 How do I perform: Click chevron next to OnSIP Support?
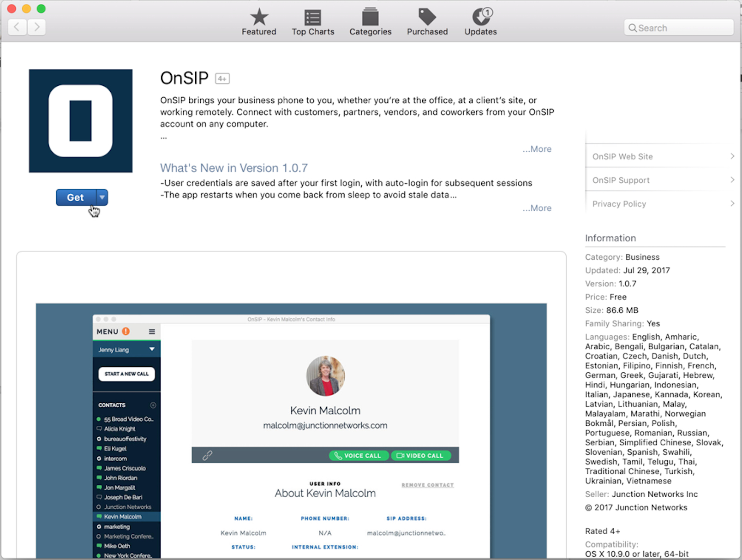pos(732,180)
